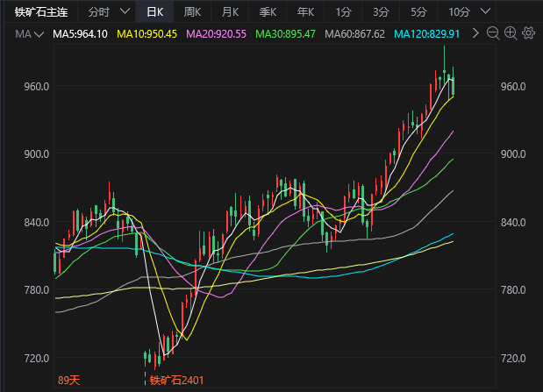Screen dimensions: 543x392
Task: Click the zoom in magnifier icon
Action: click(511, 33)
